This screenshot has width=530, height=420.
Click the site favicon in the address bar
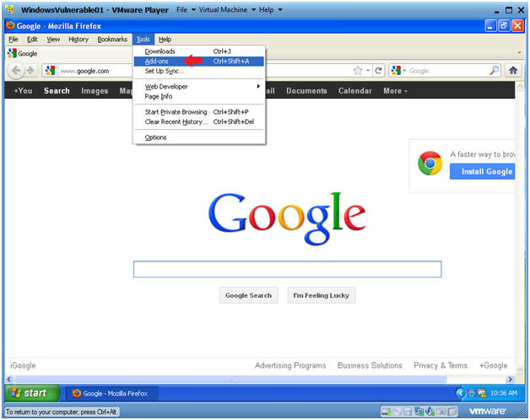50,71
